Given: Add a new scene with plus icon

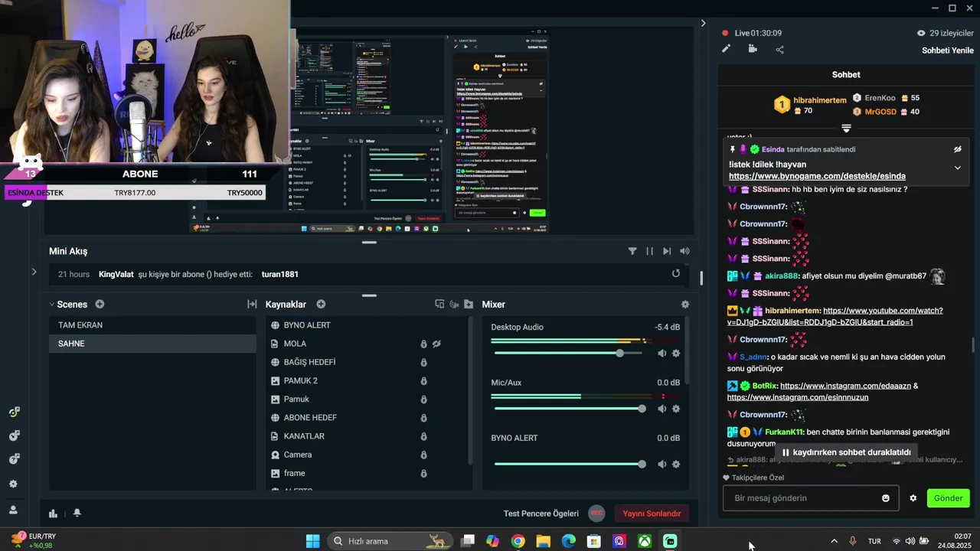Looking at the screenshot, I should 100,305.
